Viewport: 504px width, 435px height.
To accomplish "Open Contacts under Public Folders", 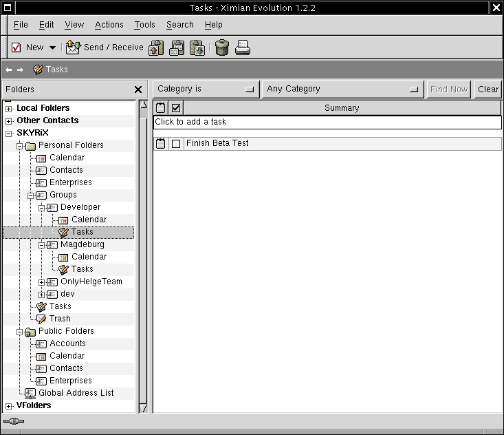I will (x=66, y=368).
